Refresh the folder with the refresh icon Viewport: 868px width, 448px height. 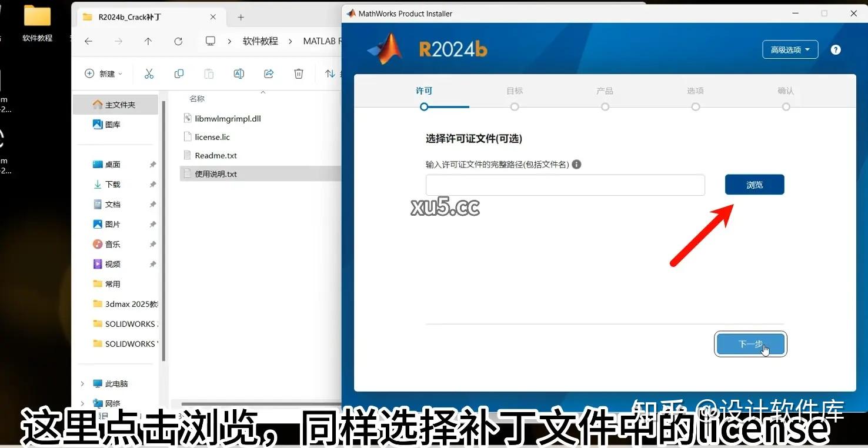pyautogui.click(x=178, y=41)
